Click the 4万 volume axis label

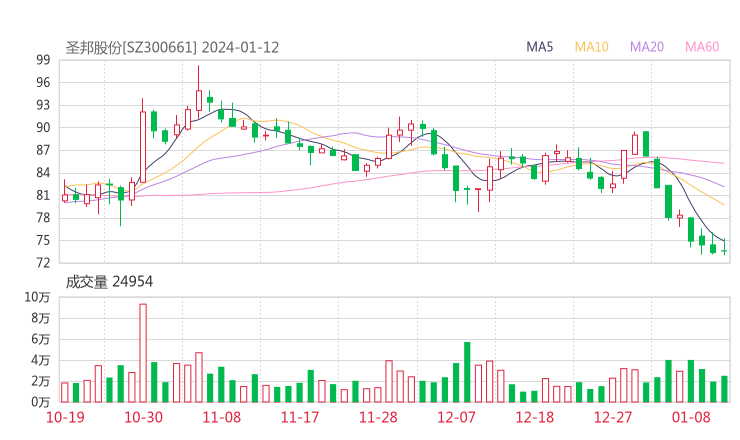click(x=41, y=360)
